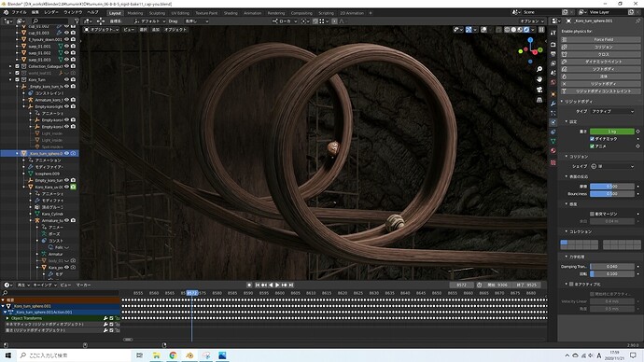The height and width of the screenshot is (362, 644).
Task: Open Chrome from the Windows taskbar
Action: [x=173, y=355]
